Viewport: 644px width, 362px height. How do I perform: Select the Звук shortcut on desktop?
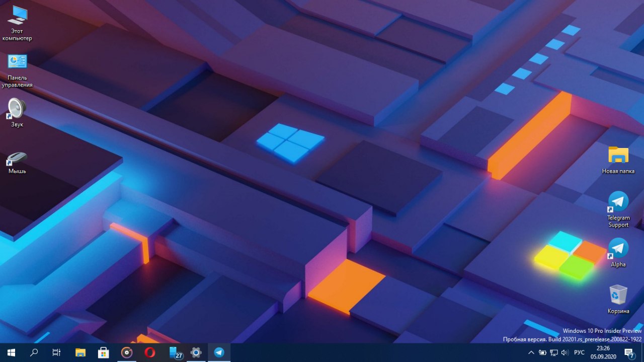pyautogui.click(x=17, y=113)
